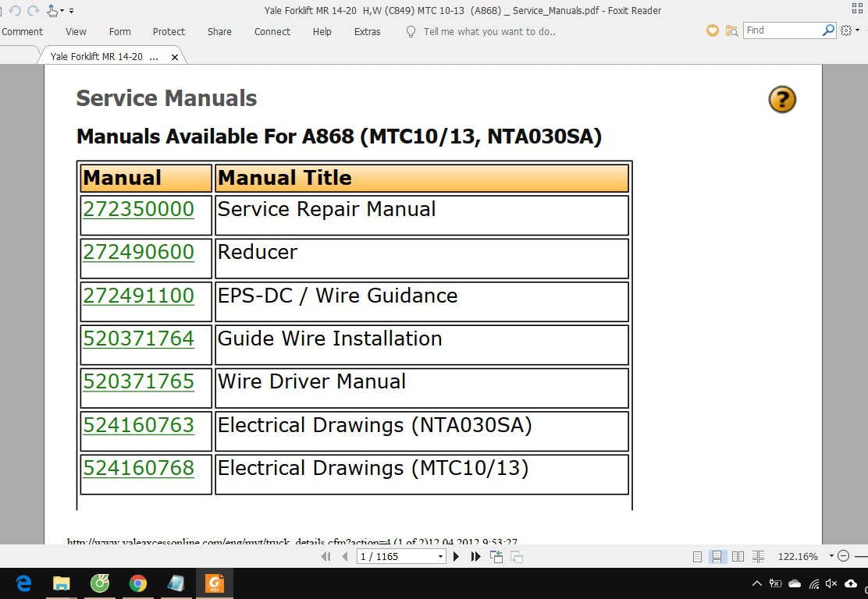The width and height of the screenshot is (868, 599).
Task: Open manual link 272350000
Action: (138, 209)
